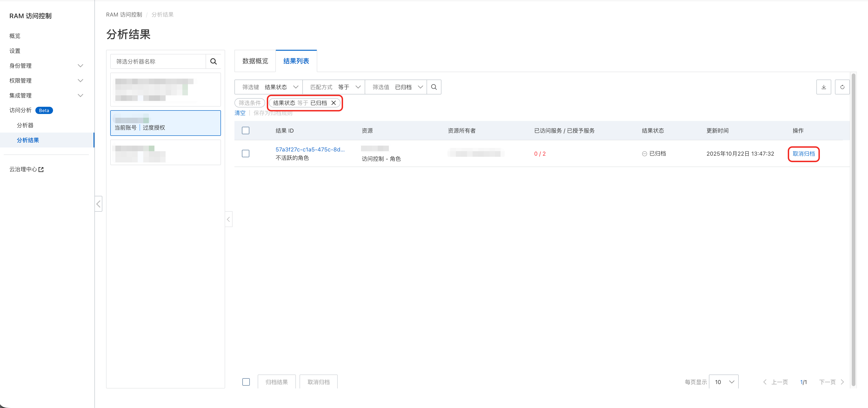The image size is (868, 408).
Task: Click the refresh list icon
Action: (x=842, y=87)
